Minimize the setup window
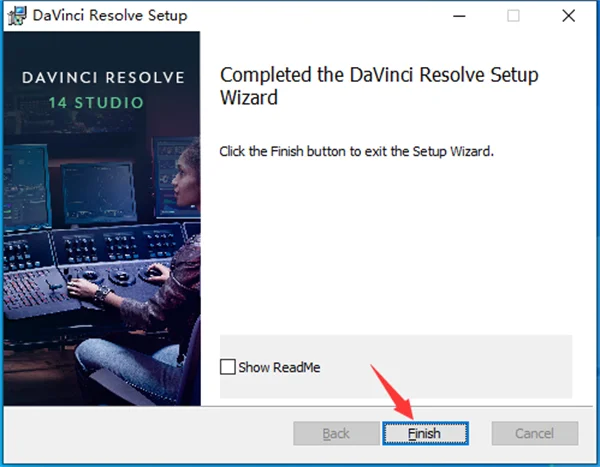Viewport: 600px width, 467px height. tap(459, 16)
